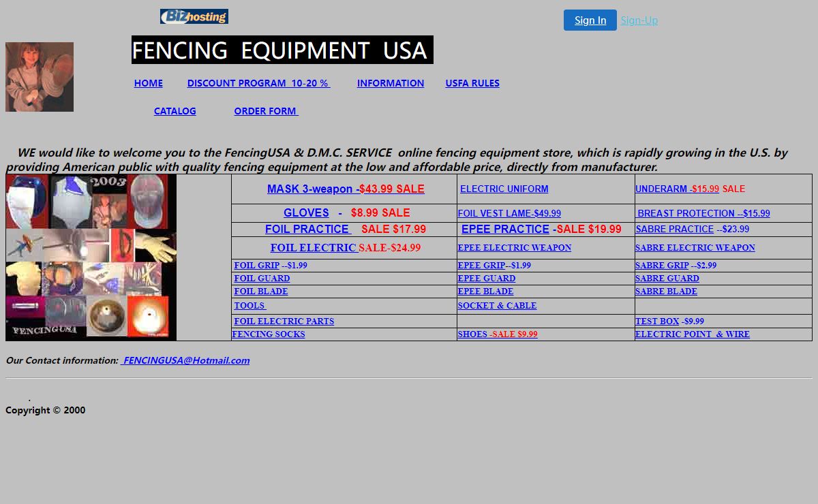Open the FOIL GUARD link
The image size is (818, 504).
[x=262, y=279]
